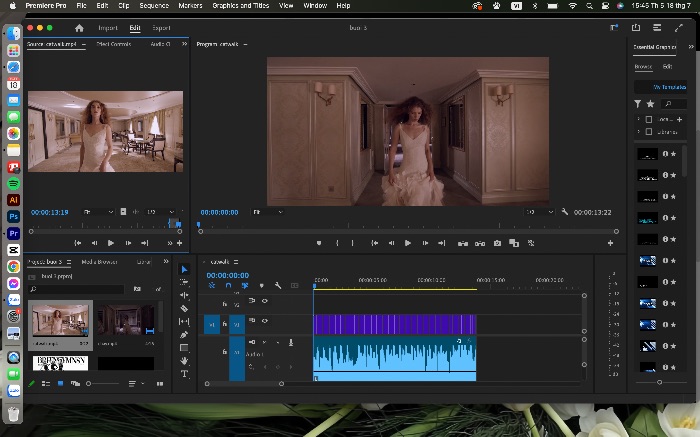Click the Extract button in Program monitor
The image size is (700, 437).
[x=480, y=243]
